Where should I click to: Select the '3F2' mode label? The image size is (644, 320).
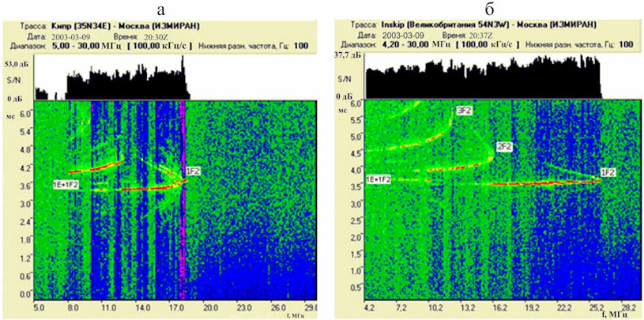pyautogui.click(x=463, y=111)
